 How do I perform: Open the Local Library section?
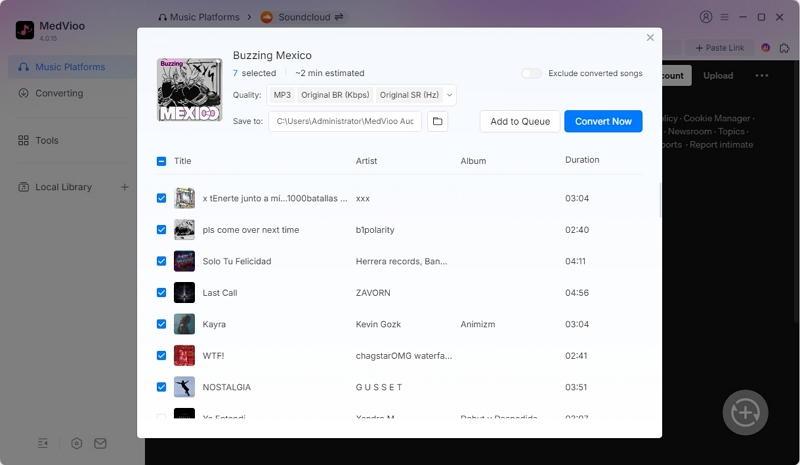pos(63,187)
